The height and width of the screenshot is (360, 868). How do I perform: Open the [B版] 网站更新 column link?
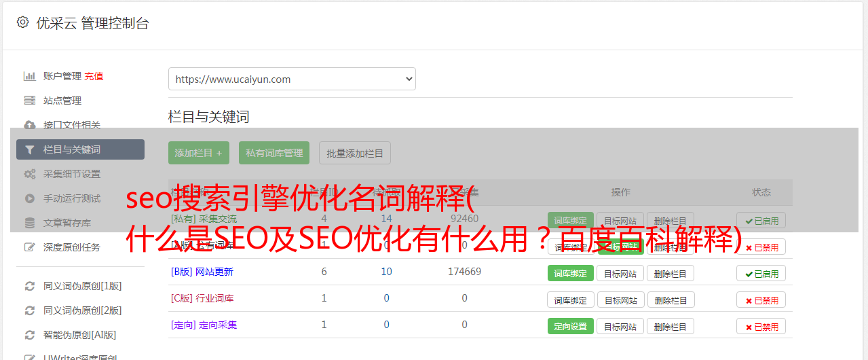point(202,272)
